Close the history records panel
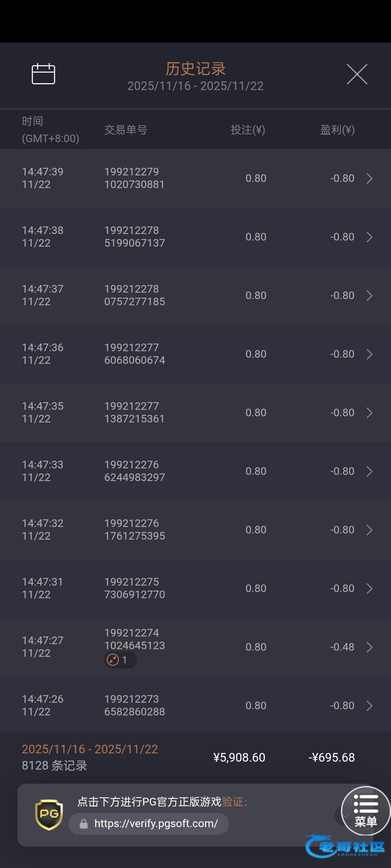391x868 pixels. (357, 74)
